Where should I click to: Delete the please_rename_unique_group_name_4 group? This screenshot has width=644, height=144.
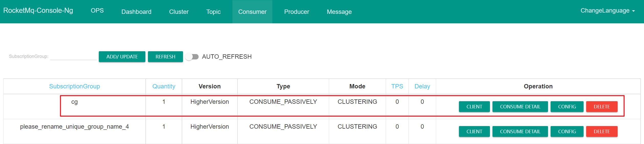602,131
